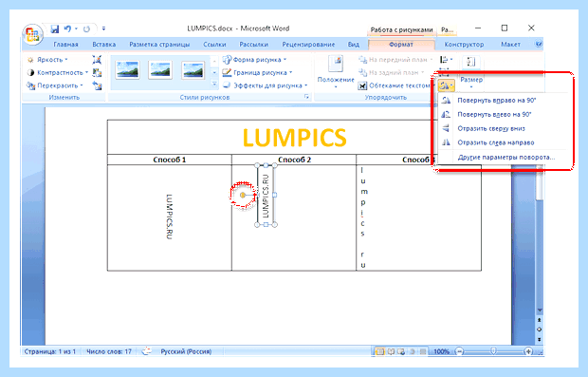Open Другие параметры поворота
Image resolution: width=588 pixels, height=377 pixels.
503,158
